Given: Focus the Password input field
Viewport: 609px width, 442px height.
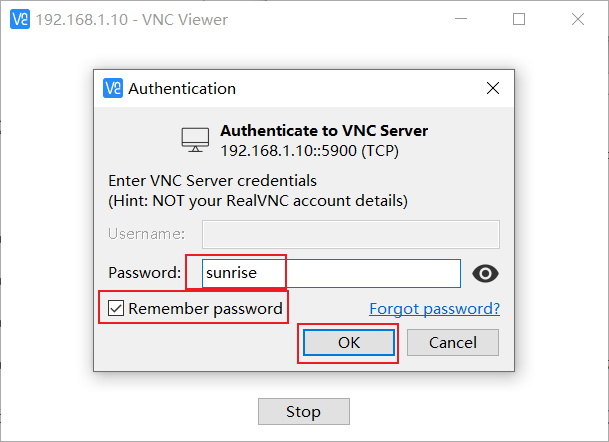Looking at the screenshot, I should (331, 273).
